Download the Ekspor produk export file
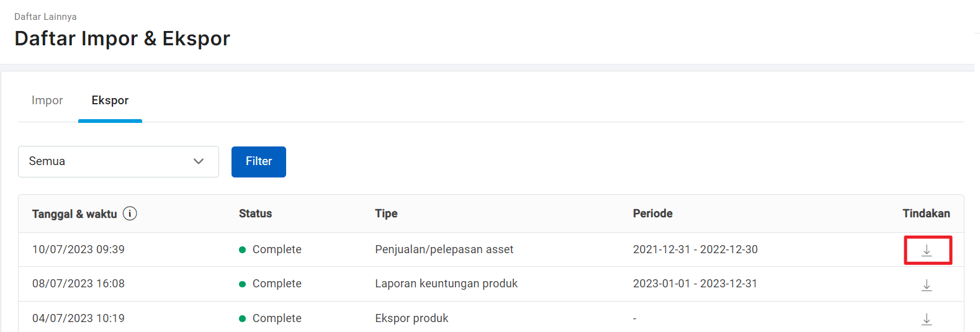 tap(927, 319)
